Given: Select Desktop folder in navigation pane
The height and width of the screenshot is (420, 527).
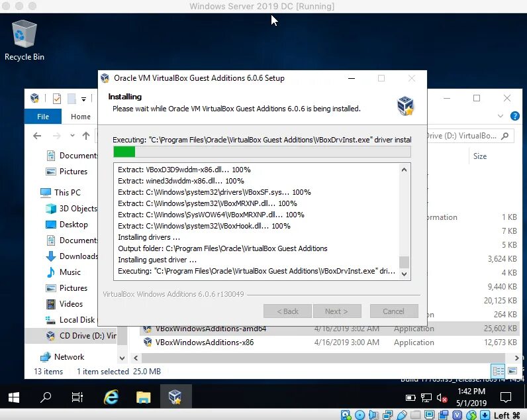Looking at the screenshot, I should 67,225.
